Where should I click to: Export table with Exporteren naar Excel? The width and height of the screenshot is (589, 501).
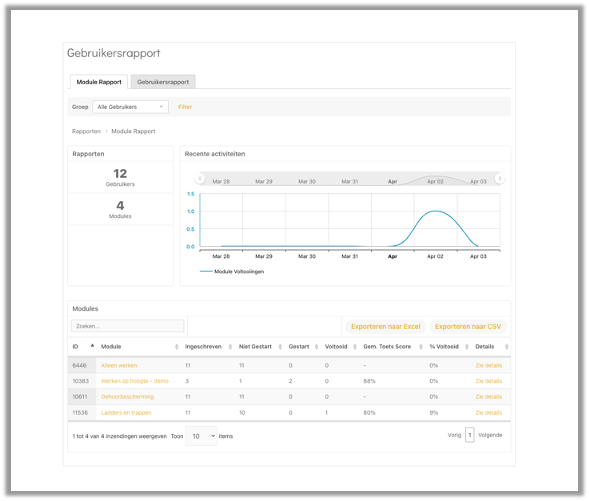(385, 327)
